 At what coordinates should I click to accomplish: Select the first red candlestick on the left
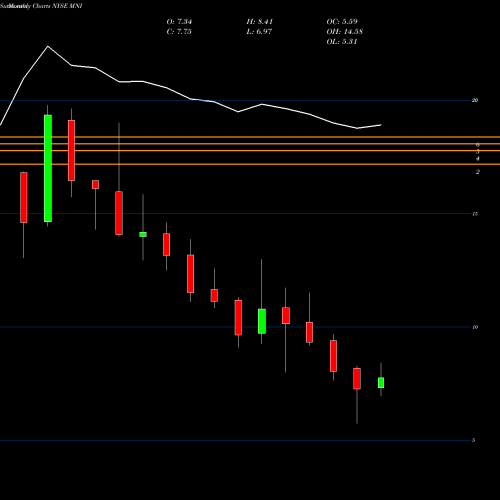pyautogui.click(x=24, y=197)
